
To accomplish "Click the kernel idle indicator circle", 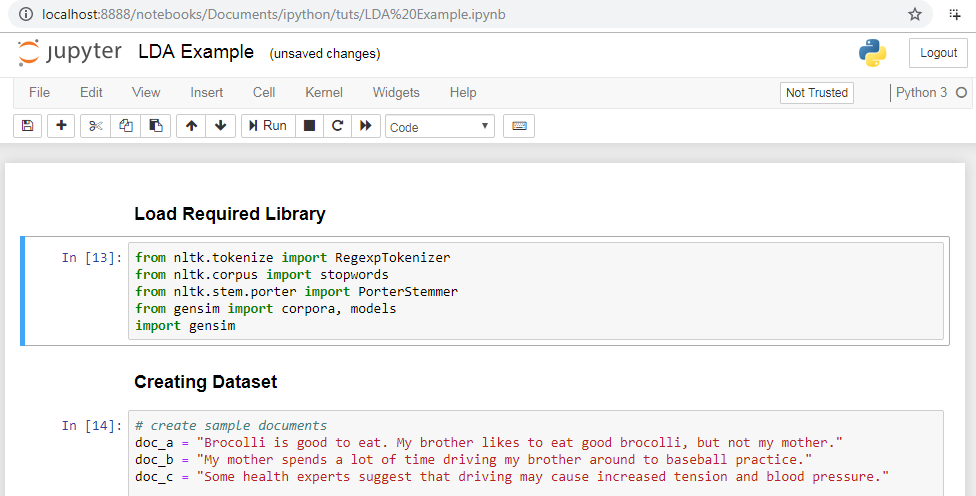I will [x=961, y=93].
